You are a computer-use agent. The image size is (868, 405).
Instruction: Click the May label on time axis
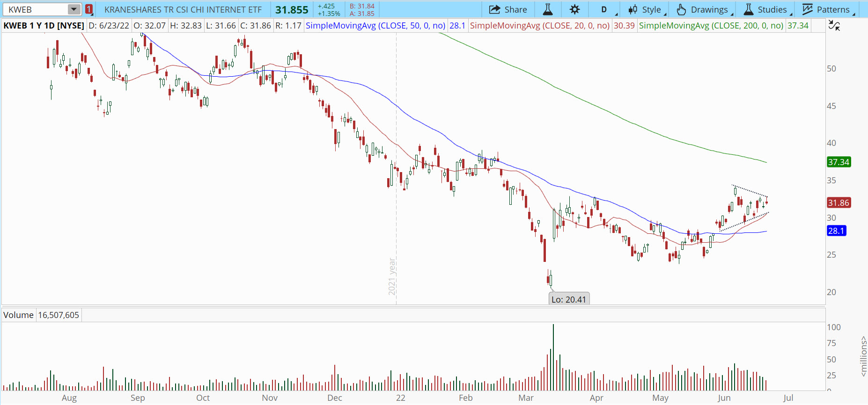661,398
